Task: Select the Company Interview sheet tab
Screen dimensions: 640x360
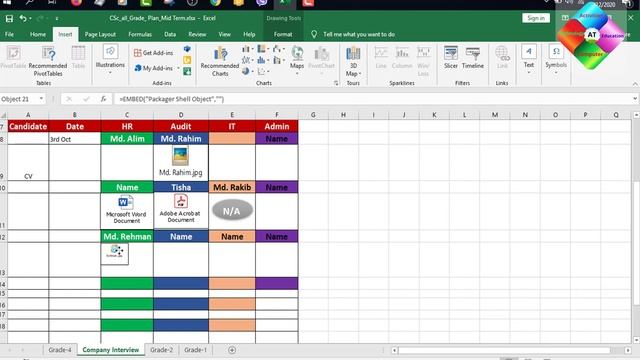Action: coord(111,350)
